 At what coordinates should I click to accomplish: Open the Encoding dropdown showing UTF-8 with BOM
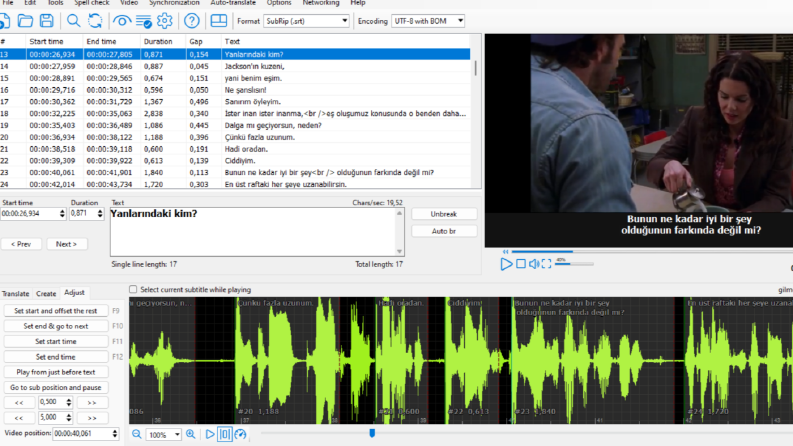428,21
